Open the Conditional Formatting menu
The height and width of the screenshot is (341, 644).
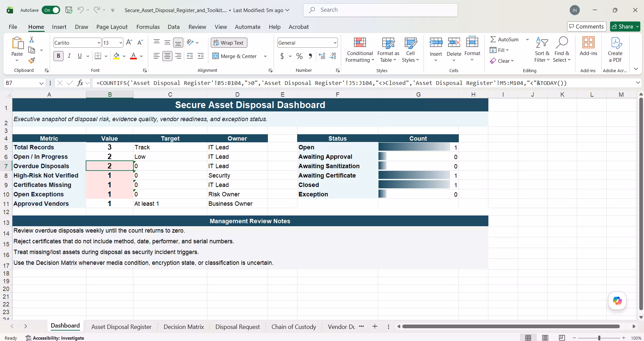(360, 50)
